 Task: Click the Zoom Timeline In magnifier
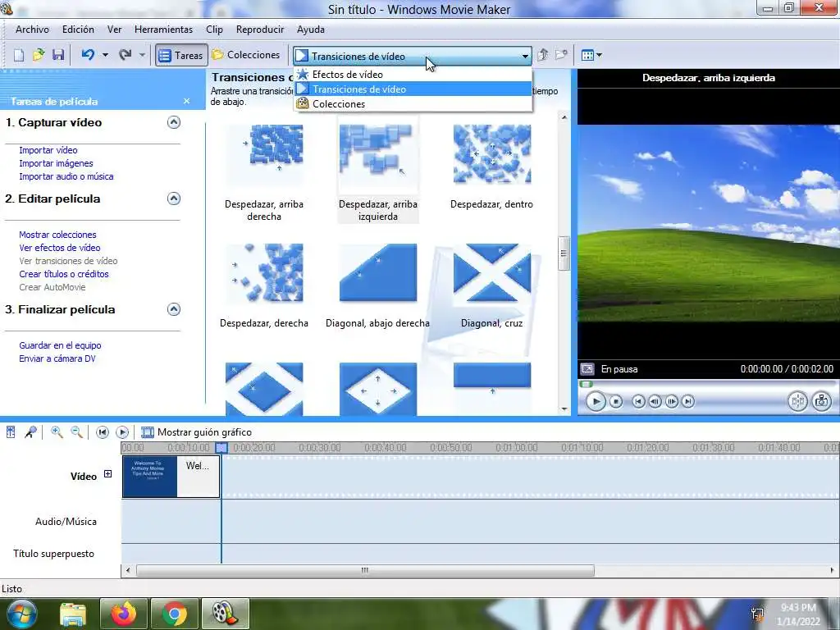tap(57, 432)
